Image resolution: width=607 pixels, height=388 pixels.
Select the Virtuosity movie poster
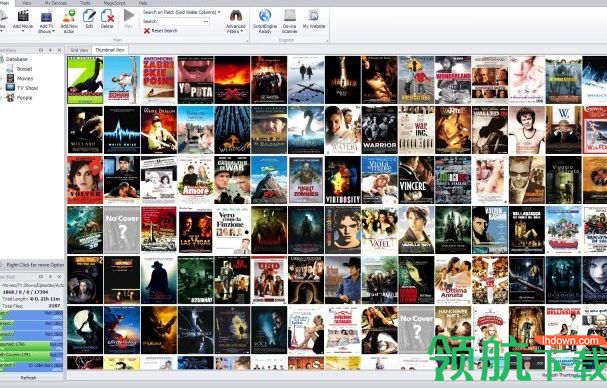[x=343, y=180]
